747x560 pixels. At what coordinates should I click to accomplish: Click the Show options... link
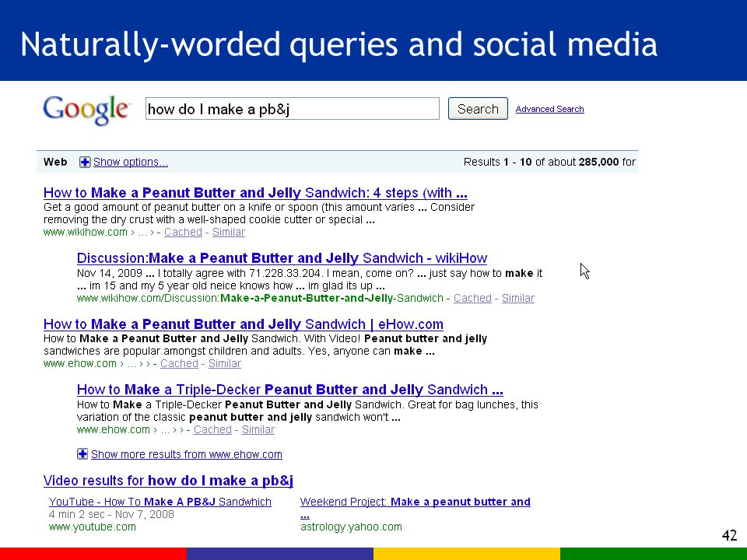tap(131, 162)
